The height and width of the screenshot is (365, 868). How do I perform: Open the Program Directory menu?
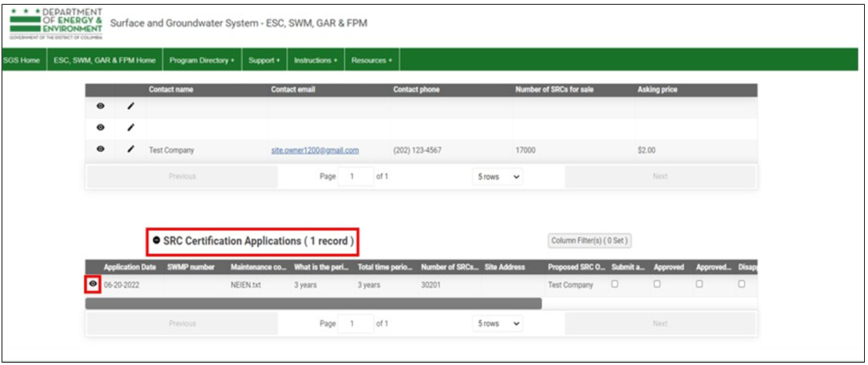pos(202,60)
